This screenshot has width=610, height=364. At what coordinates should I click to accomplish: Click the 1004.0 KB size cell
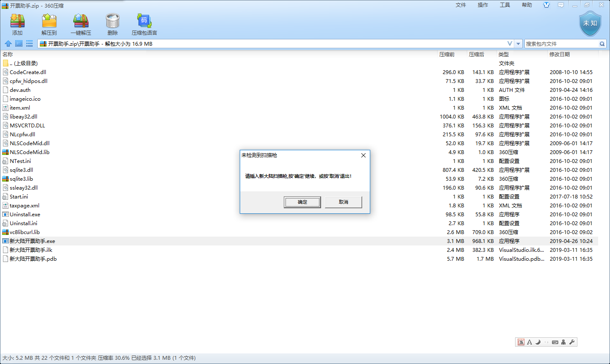[452, 116]
